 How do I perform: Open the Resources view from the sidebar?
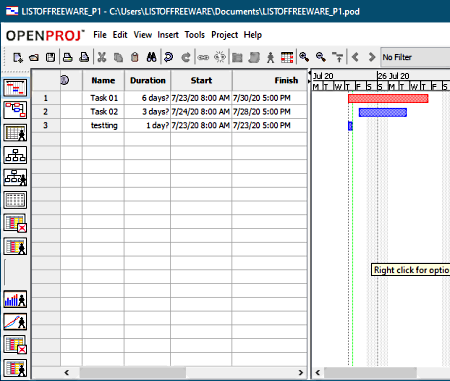point(15,133)
